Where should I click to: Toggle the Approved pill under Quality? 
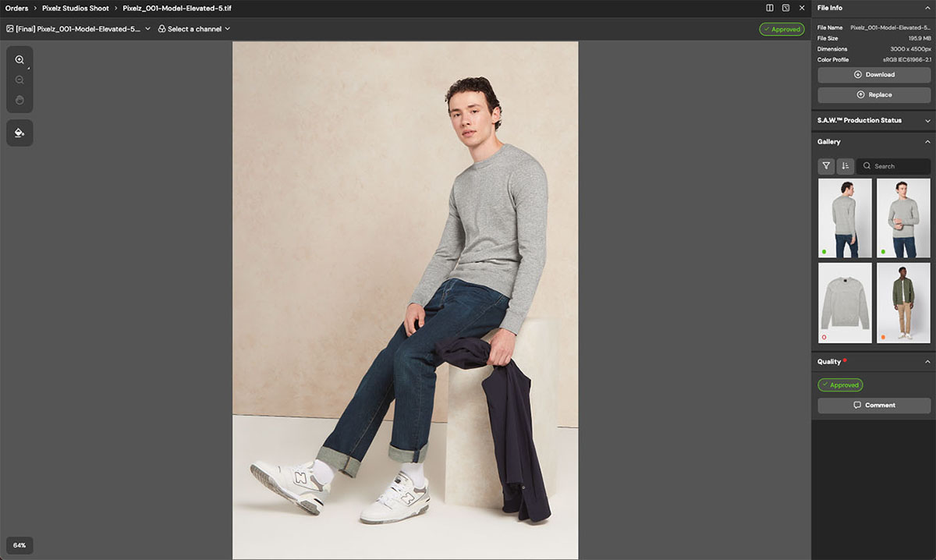point(840,385)
